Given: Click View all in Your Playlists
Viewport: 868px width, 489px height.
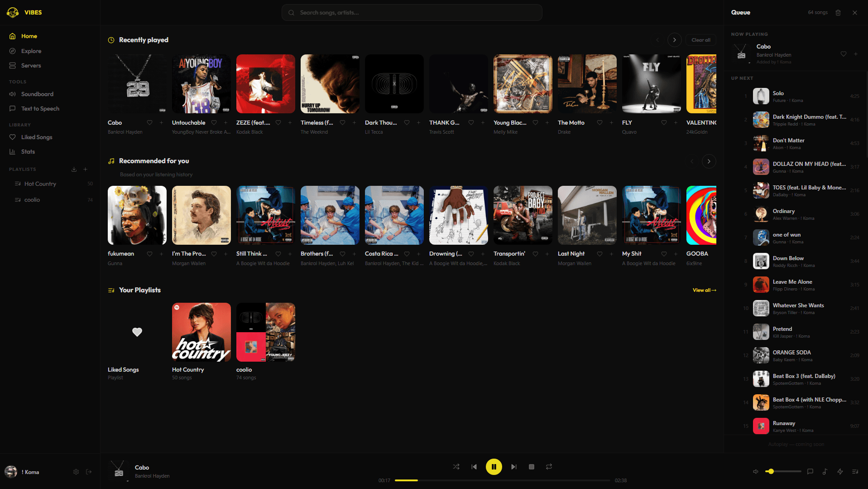Looking at the screenshot, I should coord(704,290).
